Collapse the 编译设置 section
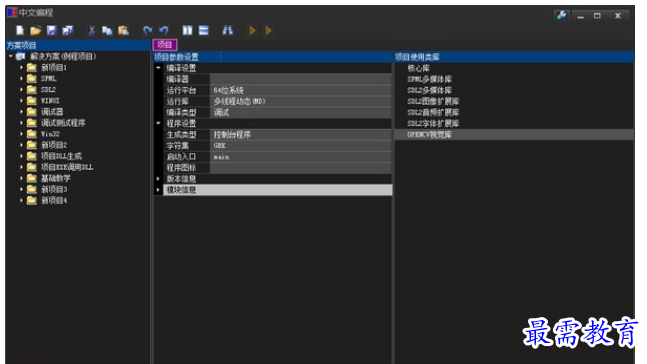This screenshot has height=364, width=647. coord(158,68)
